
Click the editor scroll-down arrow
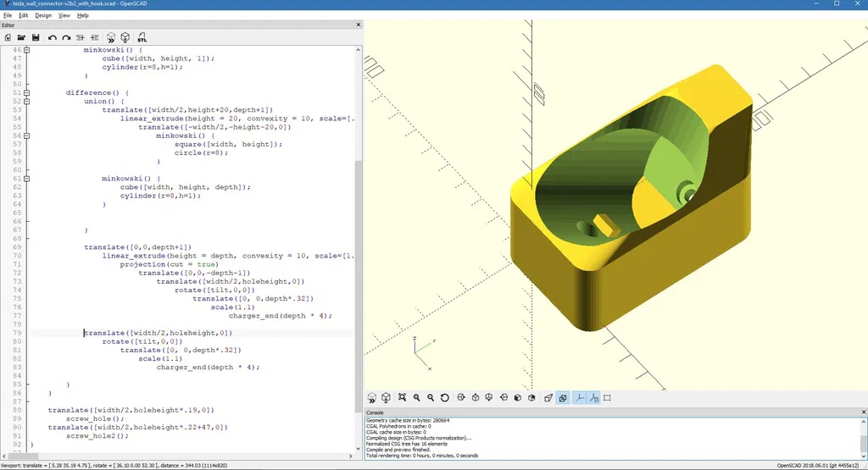click(x=358, y=449)
